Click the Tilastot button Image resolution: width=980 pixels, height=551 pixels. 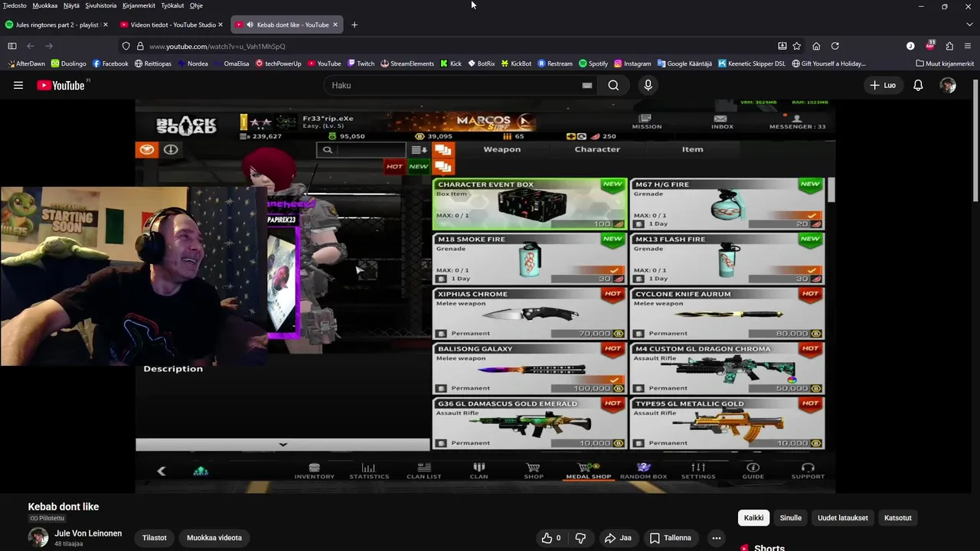154,538
